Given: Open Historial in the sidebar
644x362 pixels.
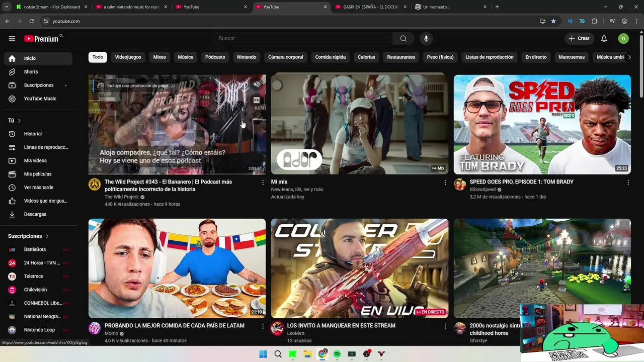Looking at the screenshot, I should (x=38, y=134).
